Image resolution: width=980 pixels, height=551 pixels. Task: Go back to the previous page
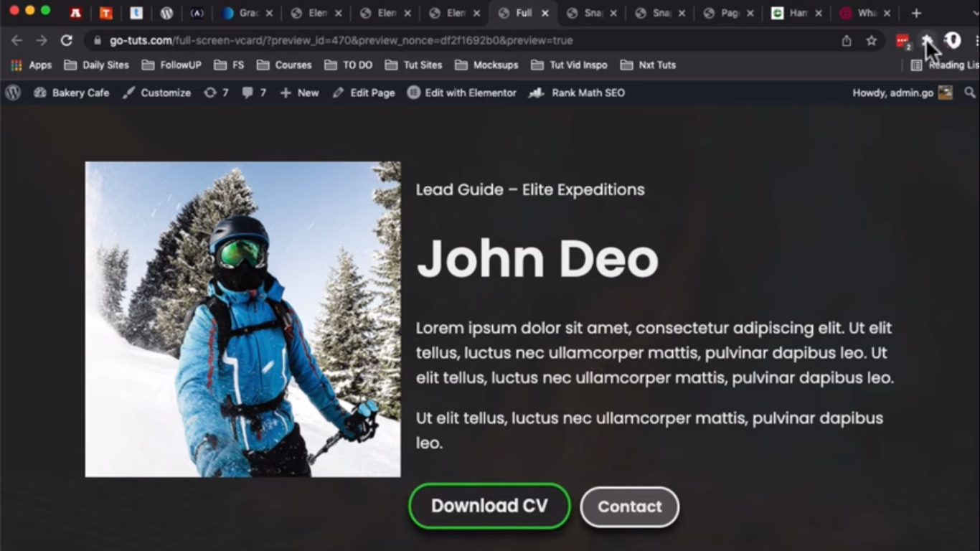coord(17,41)
